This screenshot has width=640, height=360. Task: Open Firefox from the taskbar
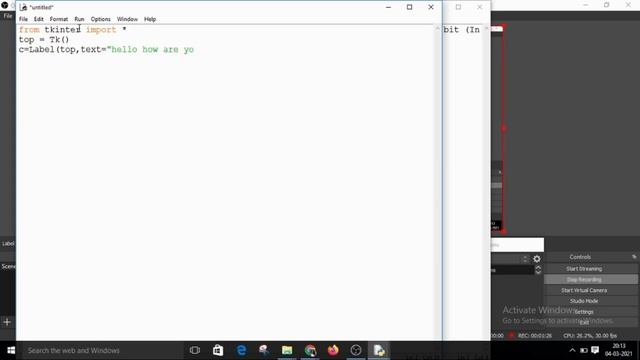pyautogui.click(x=333, y=350)
